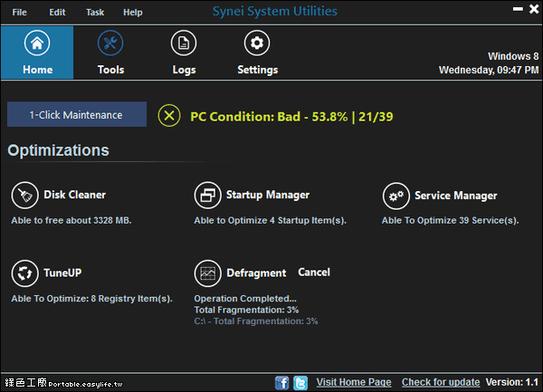Viewport: 543px width, 392px height.
Task: Open the File menu
Action: click(20, 13)
